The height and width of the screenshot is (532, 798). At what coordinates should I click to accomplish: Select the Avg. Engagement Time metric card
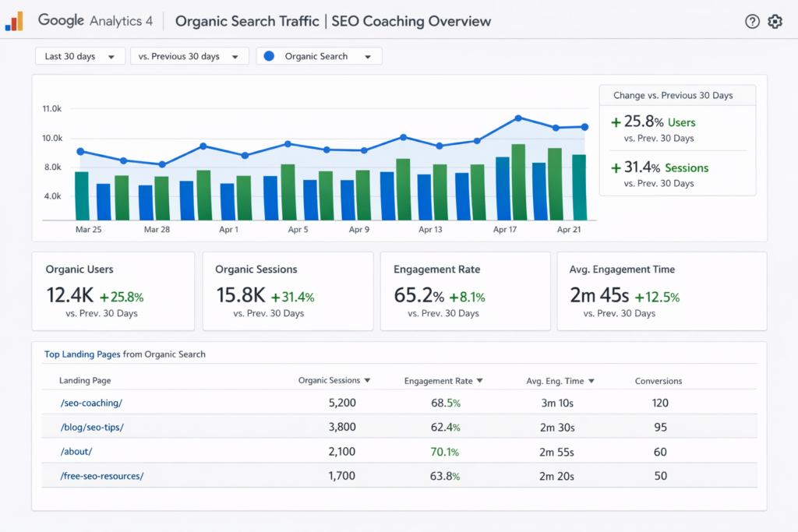click(662, 291)
